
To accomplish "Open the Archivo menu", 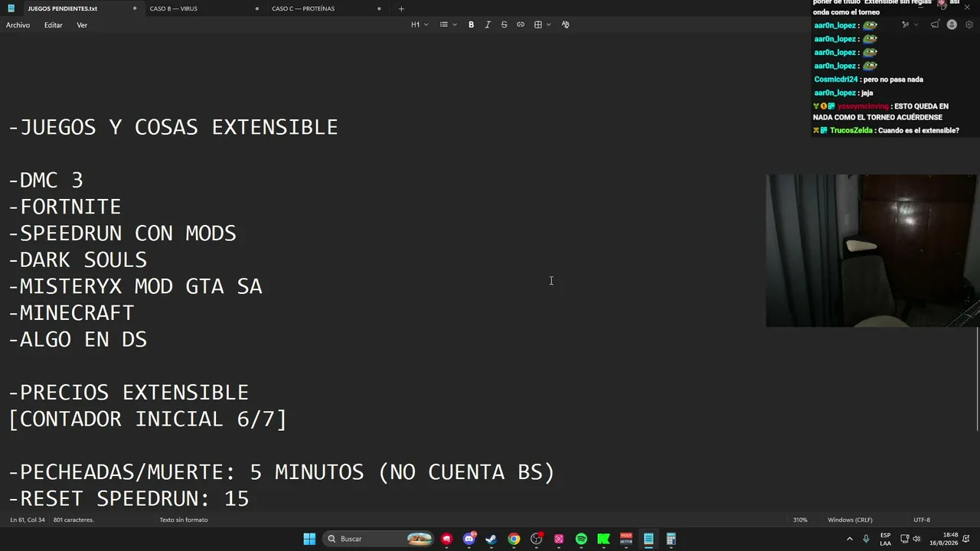I will tap(18, 25).
